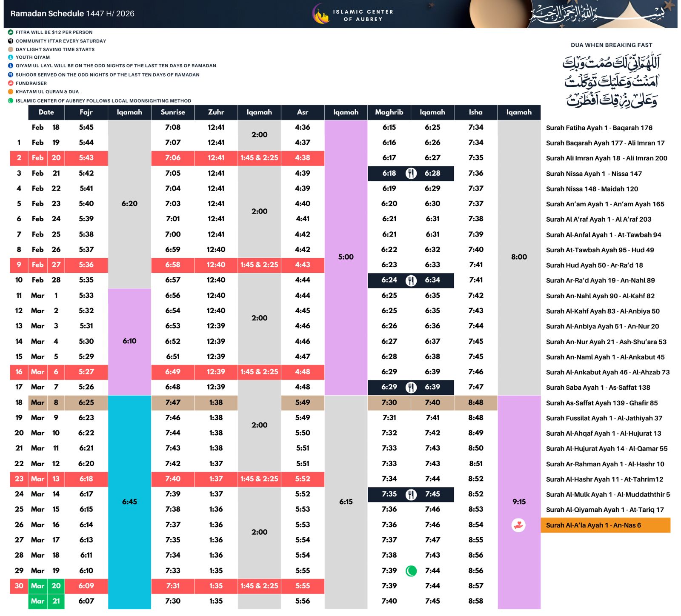Viewport: 681px width, 616px height.
Task: Click the iftar utensils icon on Mar 14 row
Action: tap(411, 494)
